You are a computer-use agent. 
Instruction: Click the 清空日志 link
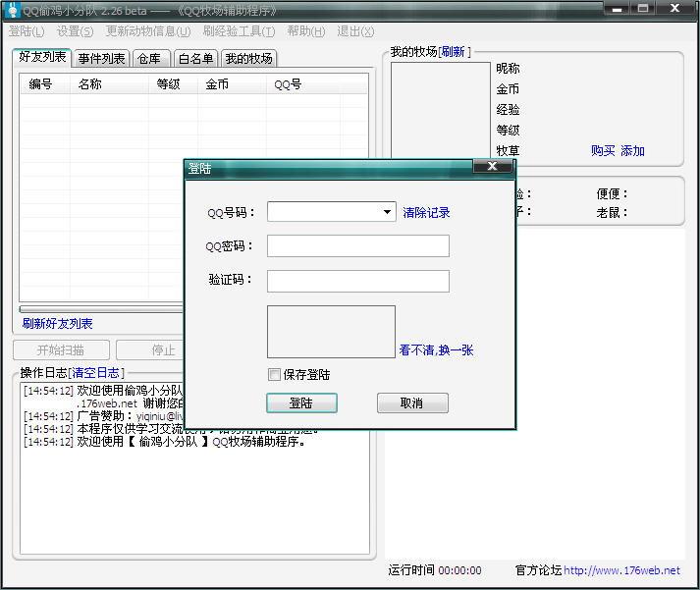click(x=96, y=373)
